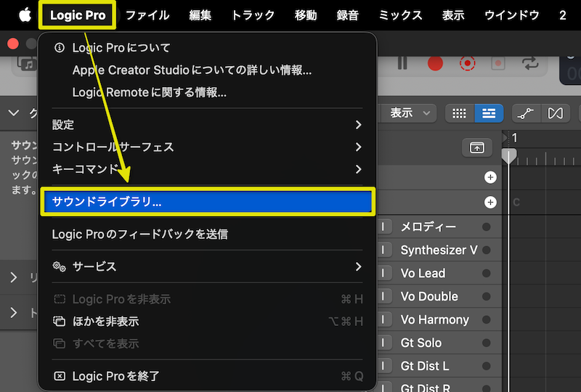The image size is (581, 392).
Task: Toggle the I button on Vo Double track
Action: [x=383, y=296]
